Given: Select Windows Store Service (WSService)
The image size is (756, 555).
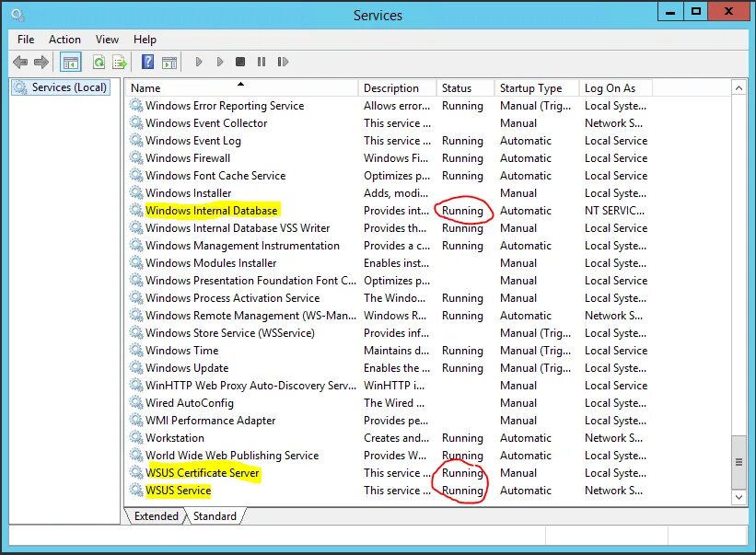Looking at the screenshot, I should coord(230,333).
